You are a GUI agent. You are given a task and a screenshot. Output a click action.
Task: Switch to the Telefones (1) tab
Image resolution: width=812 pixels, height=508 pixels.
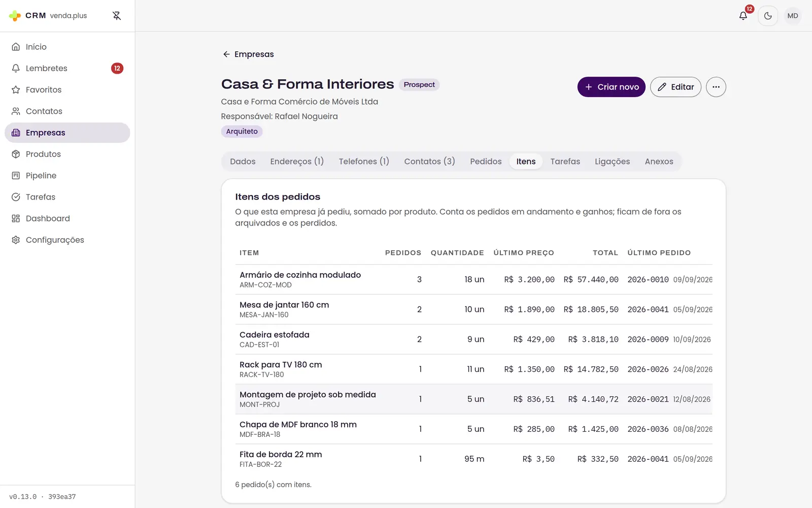[x=364, y=162]
